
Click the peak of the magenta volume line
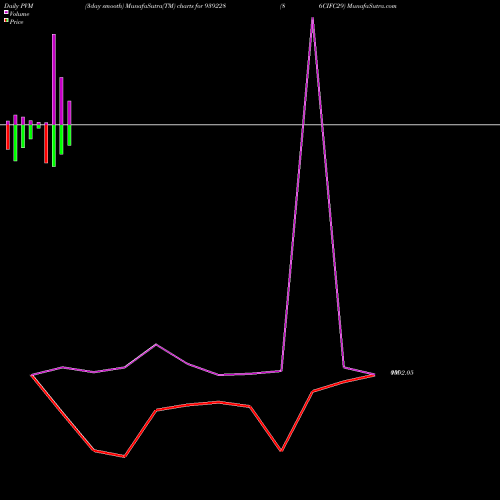point(312,18)
